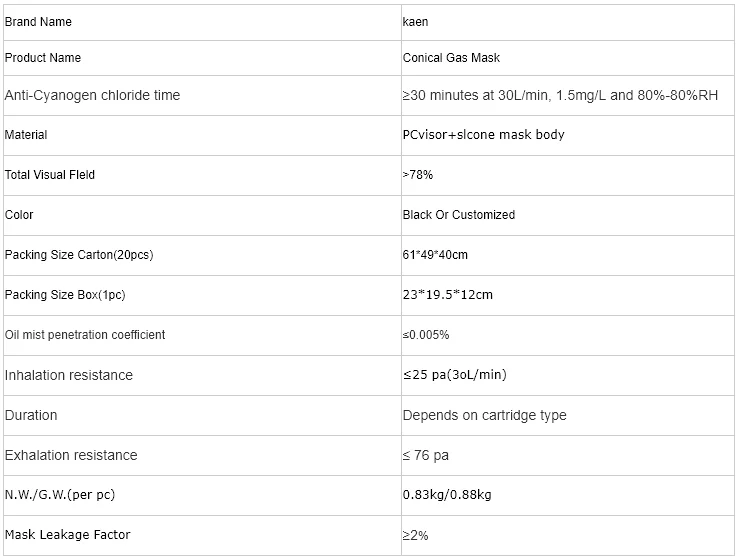This screenshot has height=560, width=739.
Task: Select ≤25 pa(3oL/min) inhalation value
Action: [454, 375]
